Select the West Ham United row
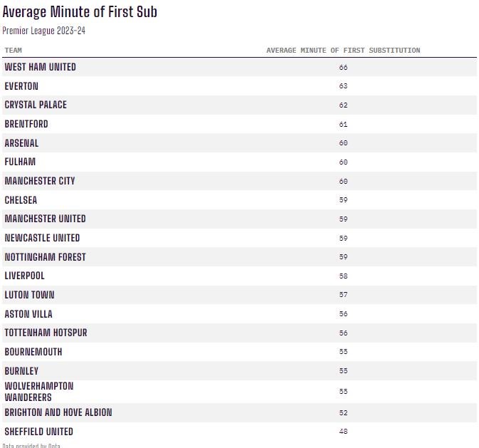 (40, 67)
